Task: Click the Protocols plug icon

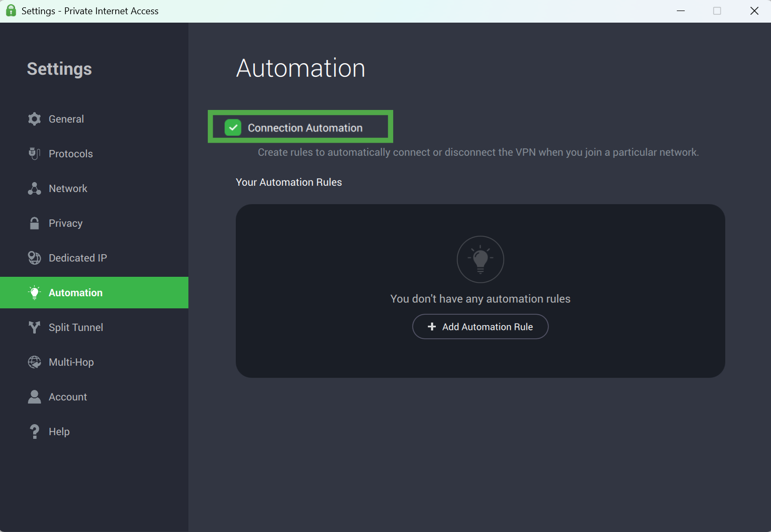Action: tap(34, 154)
